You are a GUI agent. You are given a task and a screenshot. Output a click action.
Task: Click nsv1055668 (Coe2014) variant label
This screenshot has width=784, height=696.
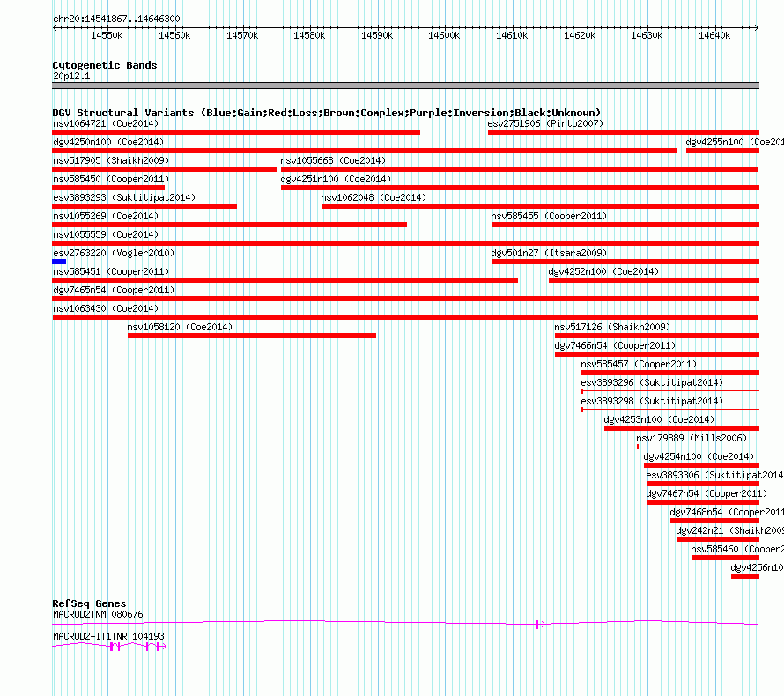(x=333, y=160)
